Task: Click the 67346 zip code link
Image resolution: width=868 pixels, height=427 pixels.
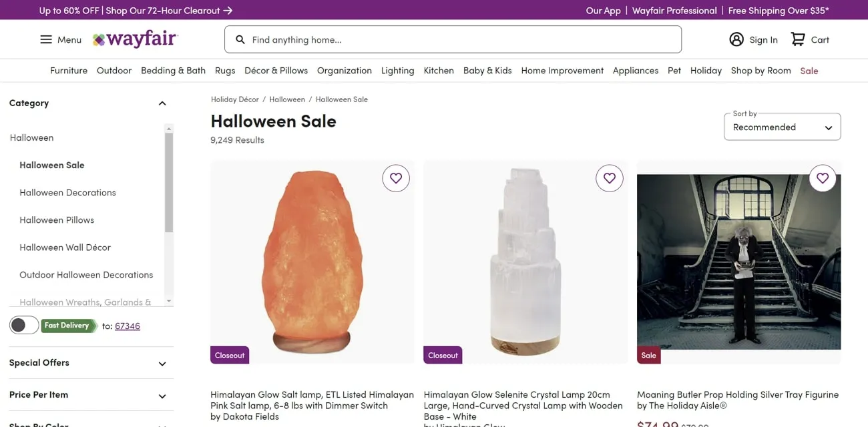Action: (x=128, y=326)
